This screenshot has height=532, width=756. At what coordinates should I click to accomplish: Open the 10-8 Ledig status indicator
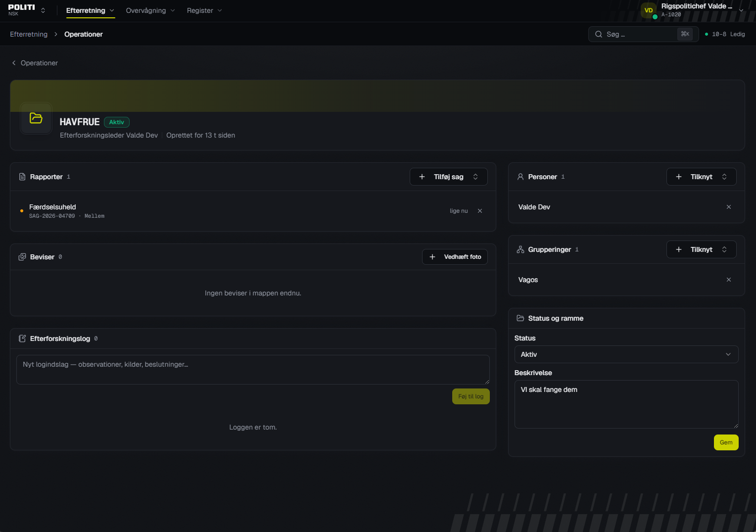pyautogui.click(x=725, y=34)
